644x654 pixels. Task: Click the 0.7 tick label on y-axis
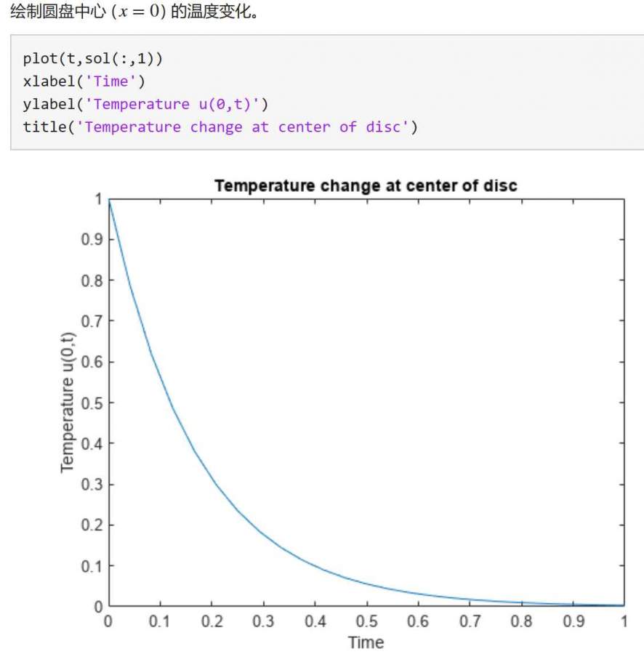[91, 321]
